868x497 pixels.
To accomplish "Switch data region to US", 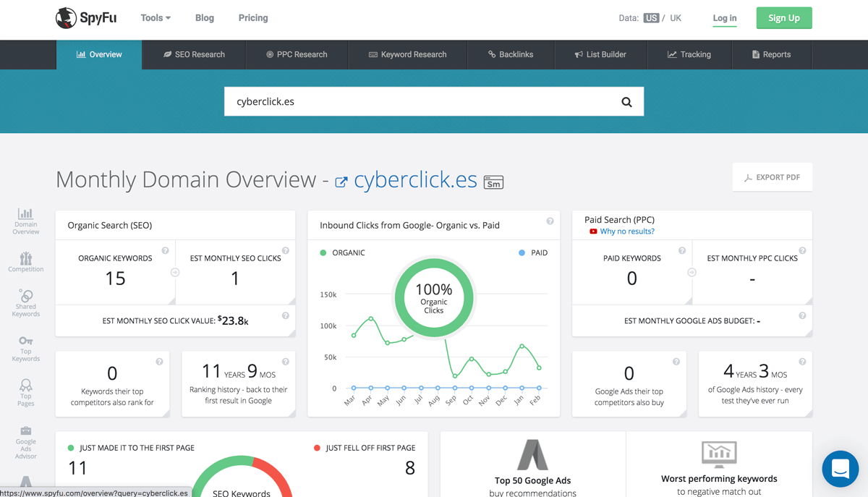I will click(x=651, y=18).
